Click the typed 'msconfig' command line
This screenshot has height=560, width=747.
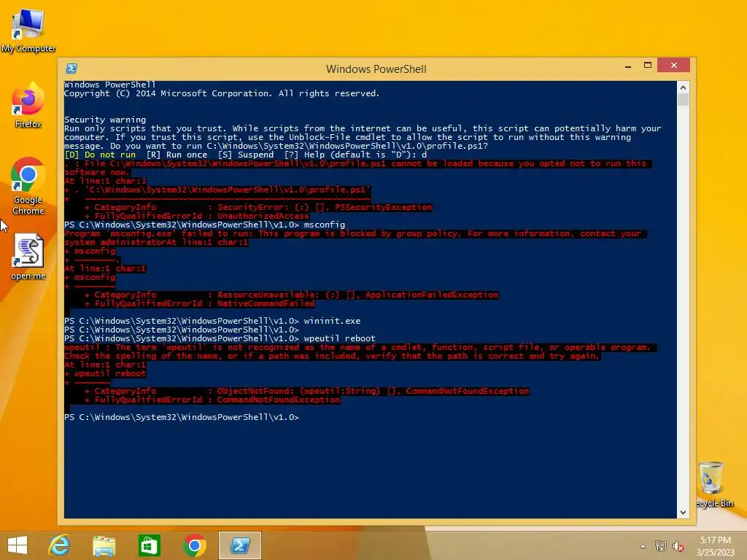(204, 225)
